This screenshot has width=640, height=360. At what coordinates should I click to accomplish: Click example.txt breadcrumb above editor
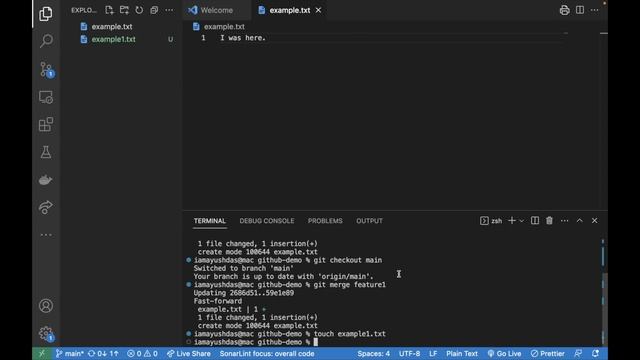coord(224,27)
